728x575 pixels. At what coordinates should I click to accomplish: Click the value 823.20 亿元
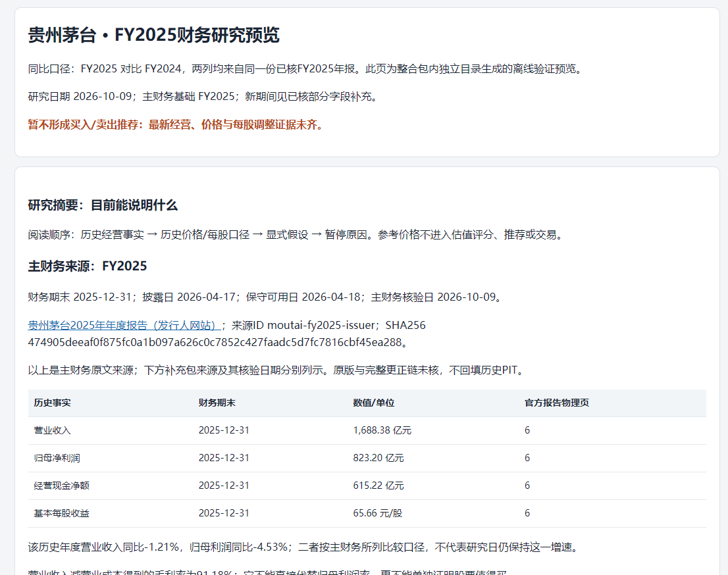(378, 458)
